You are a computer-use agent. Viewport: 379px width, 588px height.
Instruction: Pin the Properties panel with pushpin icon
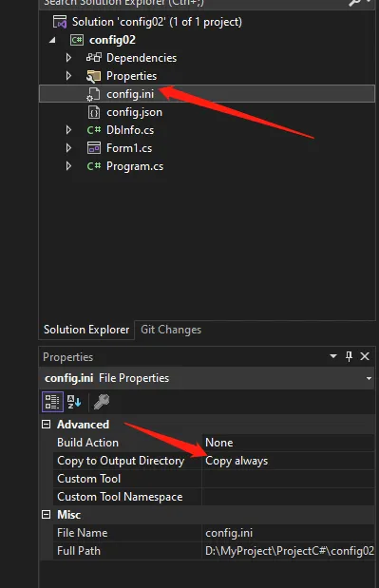(349, 356)
